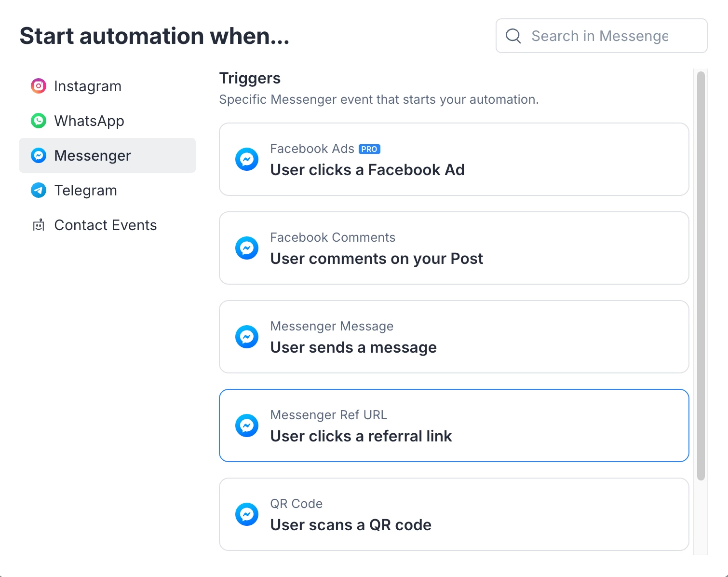Click Messenger icon on Facebook Comments card
728x577 pixels.
pos(247,248)
